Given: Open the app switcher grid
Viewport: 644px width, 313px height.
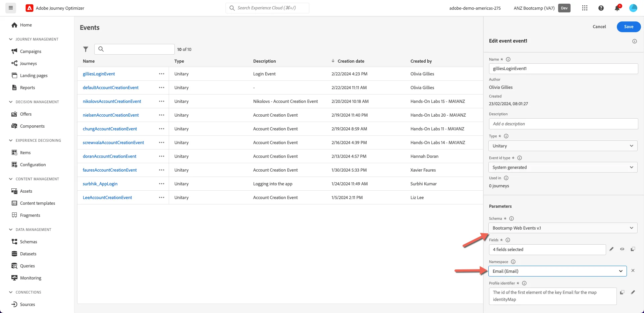Looking at the screenshot, I should tap(585, 8).
